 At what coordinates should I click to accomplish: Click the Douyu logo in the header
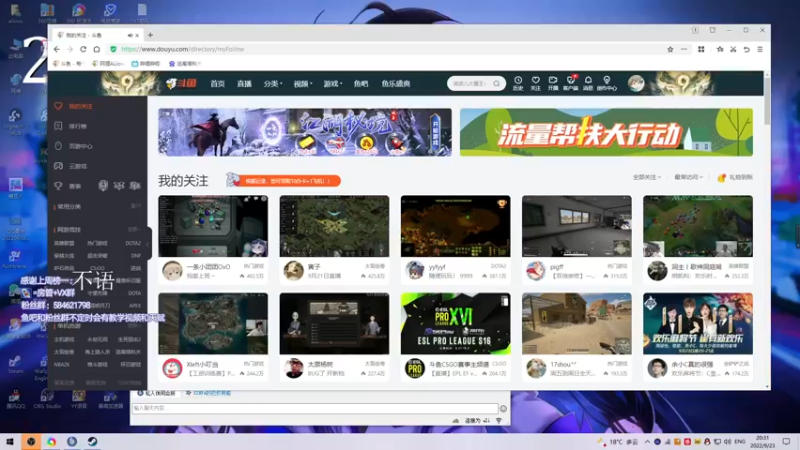(x=181, y=83)
